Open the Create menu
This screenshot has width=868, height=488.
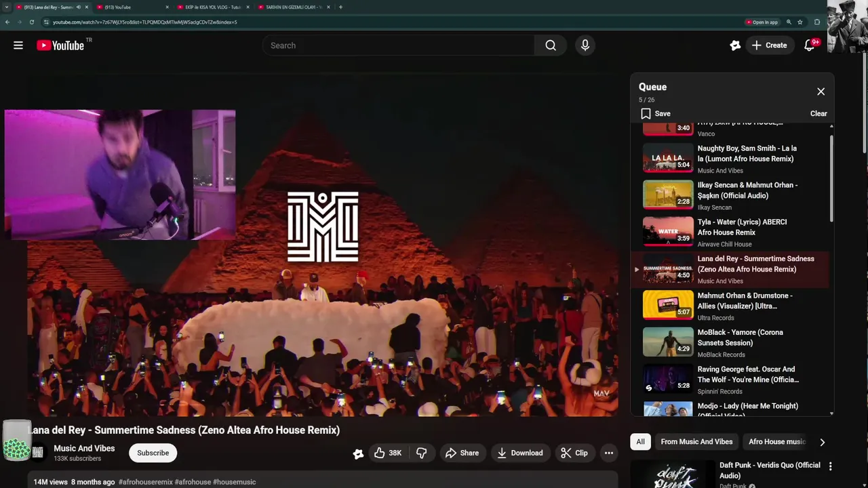(770, 45)
